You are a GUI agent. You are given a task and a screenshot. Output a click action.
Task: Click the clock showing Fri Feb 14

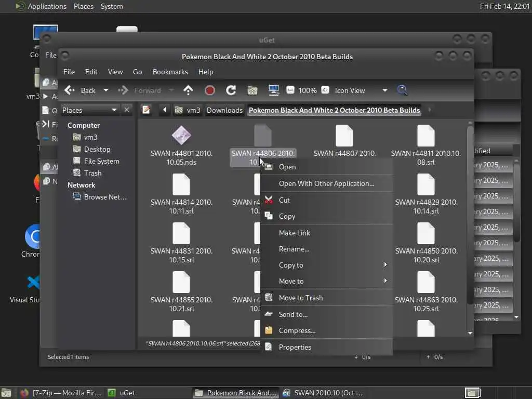coord(504,6)
